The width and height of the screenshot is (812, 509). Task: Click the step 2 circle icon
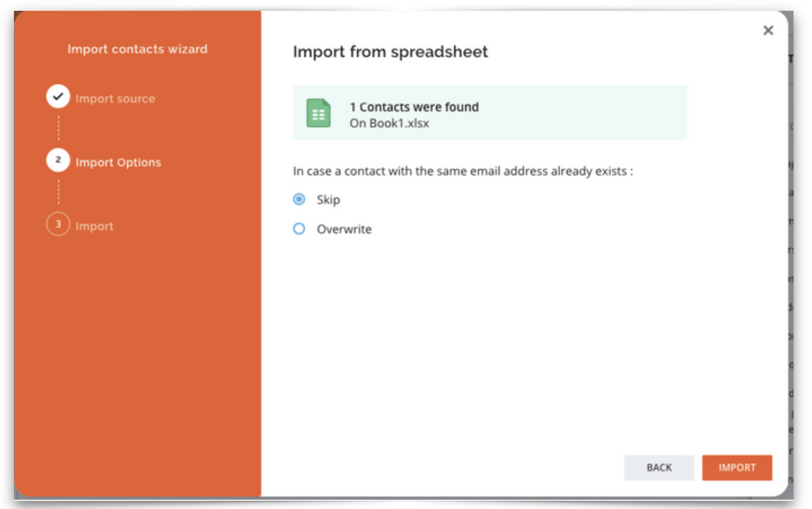pos(58,160)
